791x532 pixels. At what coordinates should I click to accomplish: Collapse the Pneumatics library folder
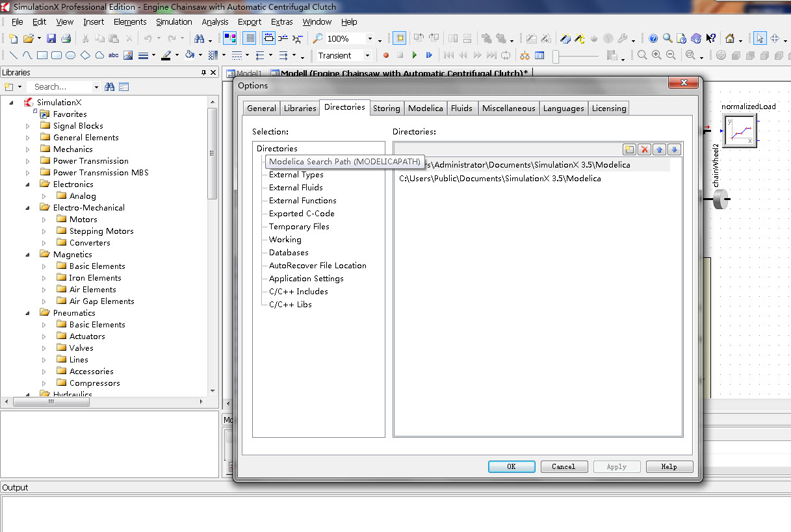(28, 313)
